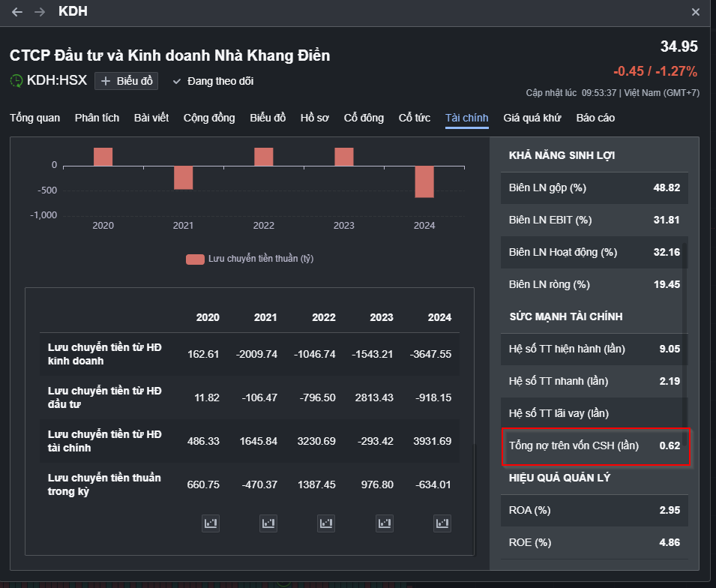Switch to the Tổng quan tab

(34, 118)
